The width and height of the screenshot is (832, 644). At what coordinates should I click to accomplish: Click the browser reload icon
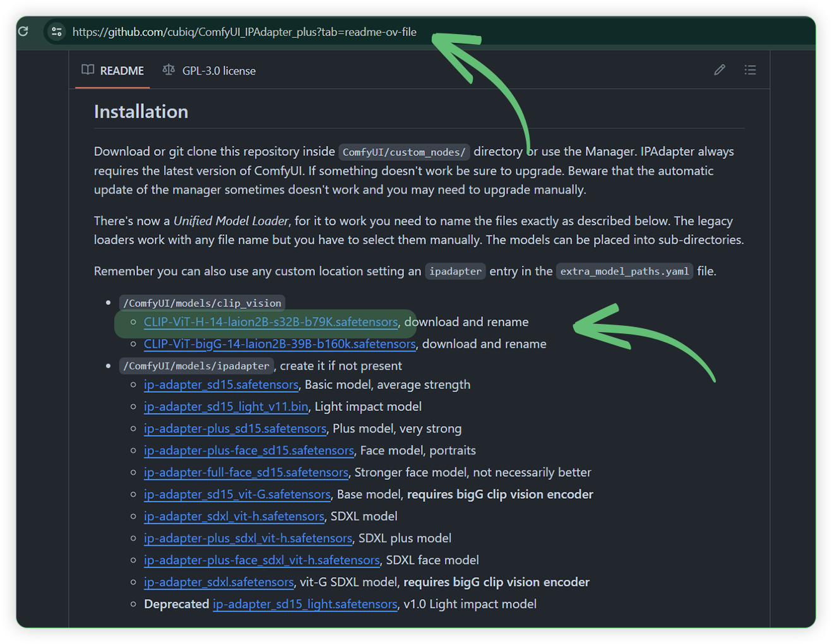point(23,32)
